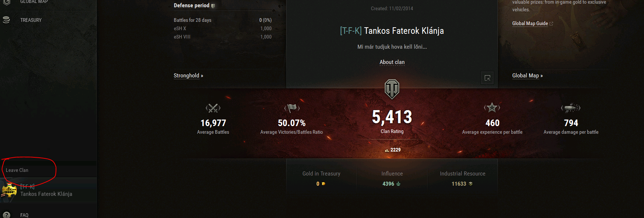The width and height of the screenshot is (644, 218).
Task: Click the Leave Clan button
Action: [x=17, y=170]
